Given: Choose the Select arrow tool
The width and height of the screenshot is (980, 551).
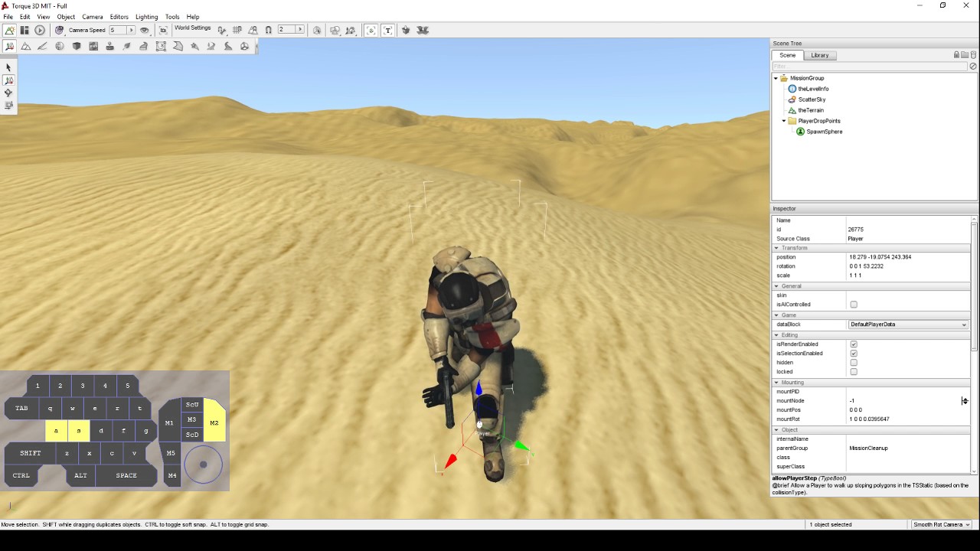Looking at the screenshot, I should [x=8, y=68].
